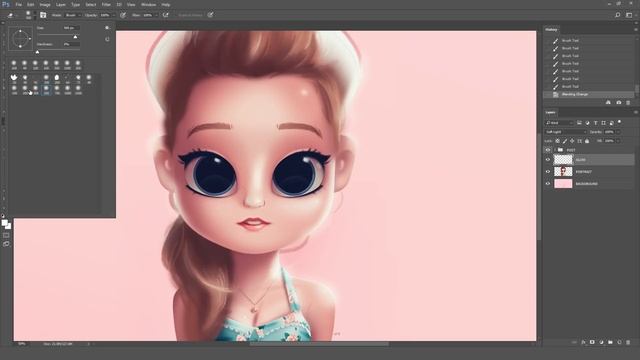This screenshot has height=360, width=640.
Task: Hide the POST group with eye icon
Action: (548, 150)
